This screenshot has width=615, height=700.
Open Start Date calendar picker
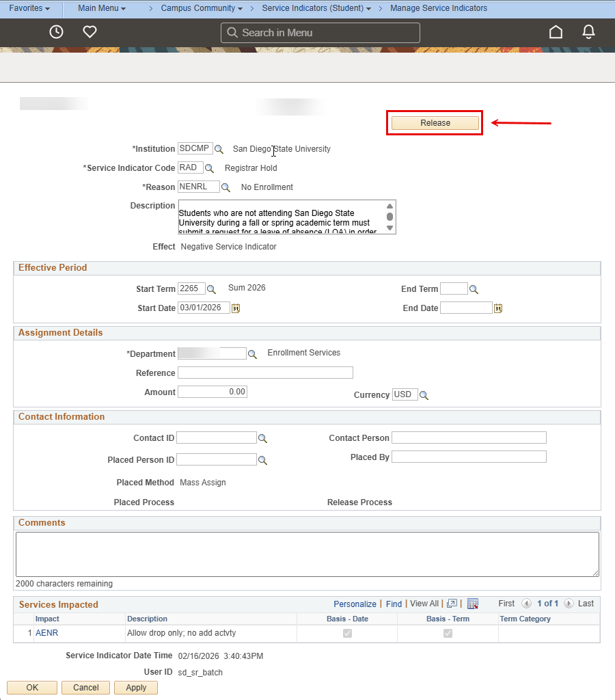[236, 308]
